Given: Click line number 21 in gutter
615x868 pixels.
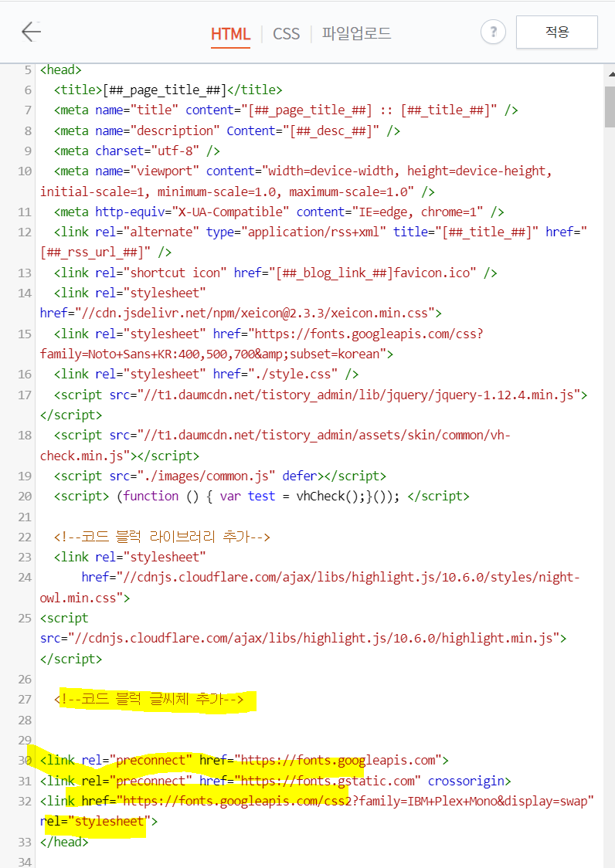Looking at the screenshot, I should [25, 517].
